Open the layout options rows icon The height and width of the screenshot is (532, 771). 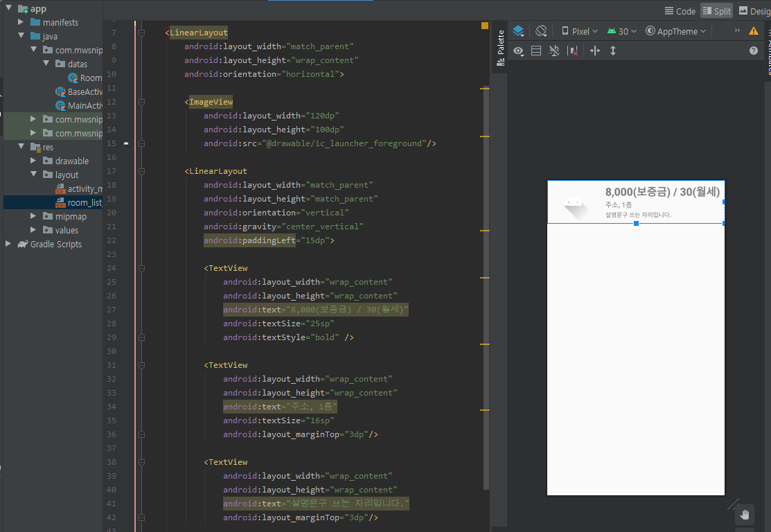click(x=536, y=51)
